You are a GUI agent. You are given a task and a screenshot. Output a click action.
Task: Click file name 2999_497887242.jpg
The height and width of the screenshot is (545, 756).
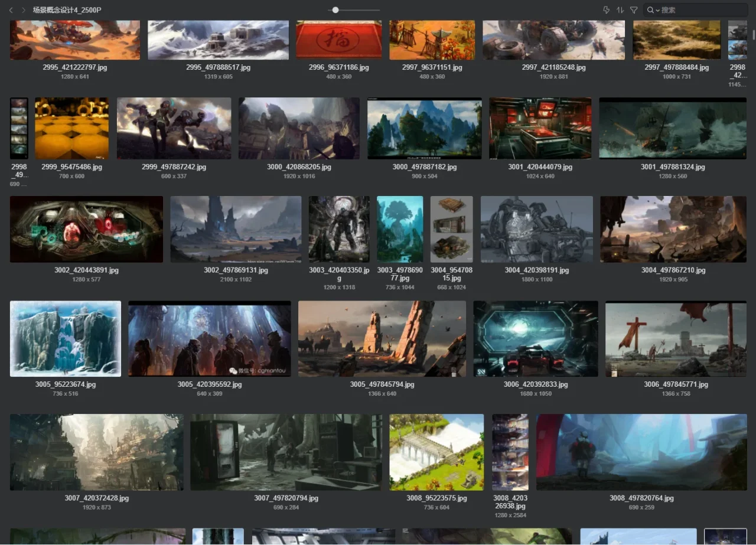(174, 167)
